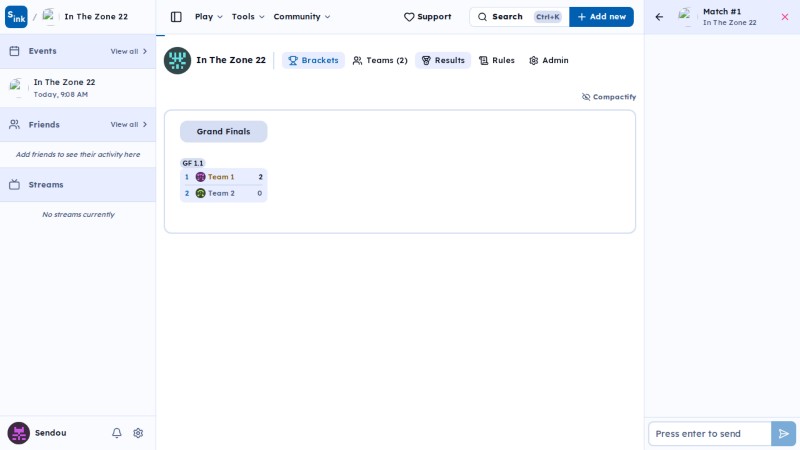
Task: Click the chat message input field
Action: [710, 434]
